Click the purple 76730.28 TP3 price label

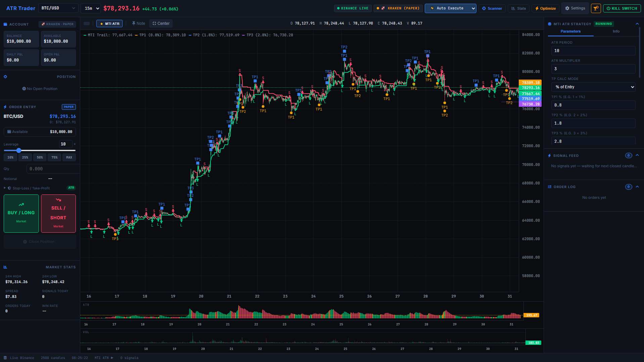[530, 104]
